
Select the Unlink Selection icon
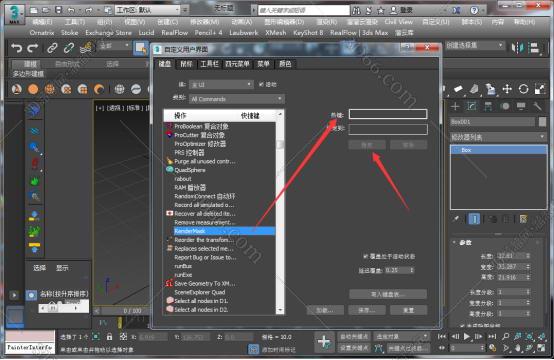coord(69,48)
